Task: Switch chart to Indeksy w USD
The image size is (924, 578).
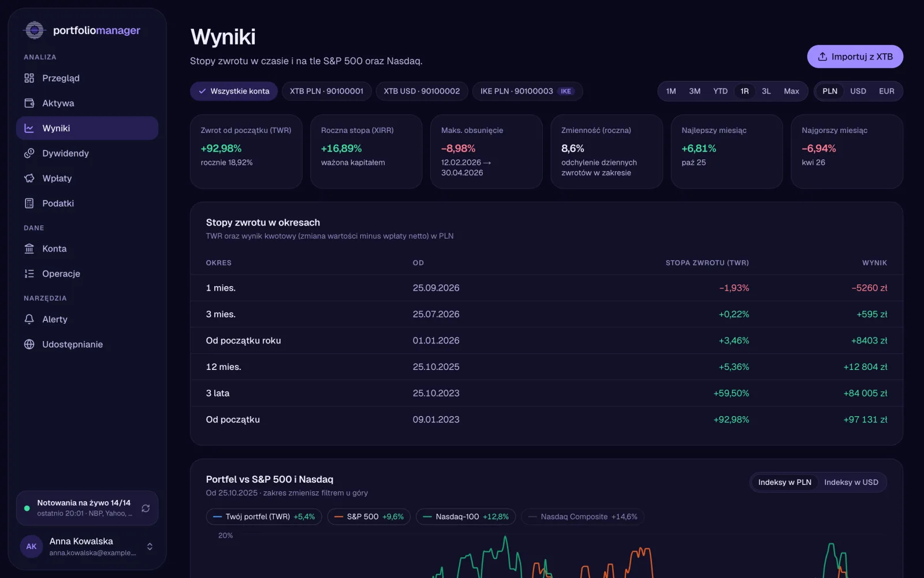Action: tap(851, 482)
